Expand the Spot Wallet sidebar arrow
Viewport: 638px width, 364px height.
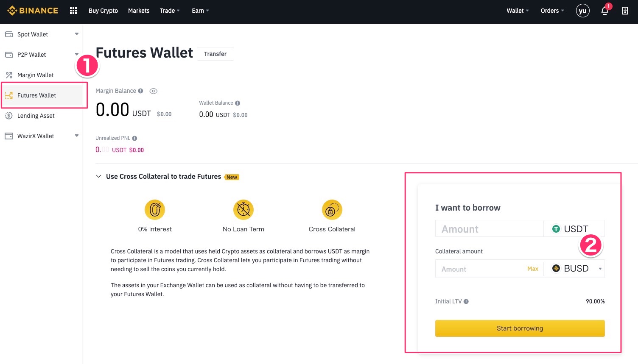coord(77,34)
